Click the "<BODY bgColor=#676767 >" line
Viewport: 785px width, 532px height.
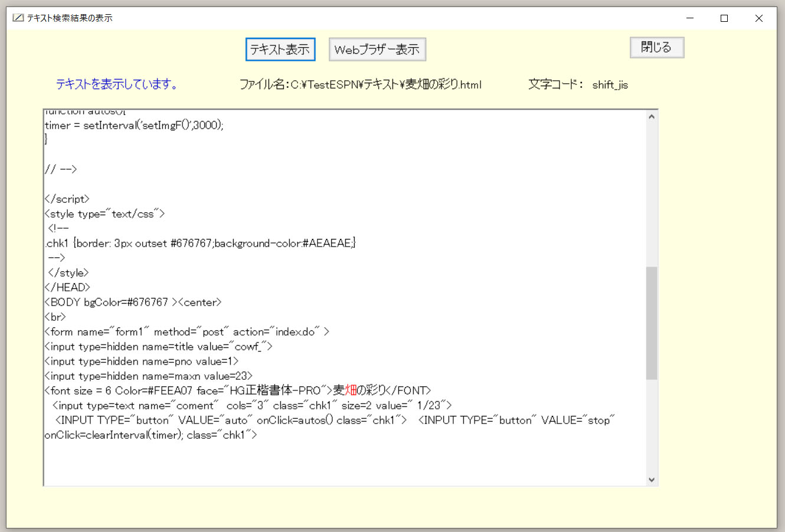pos(133,302)
